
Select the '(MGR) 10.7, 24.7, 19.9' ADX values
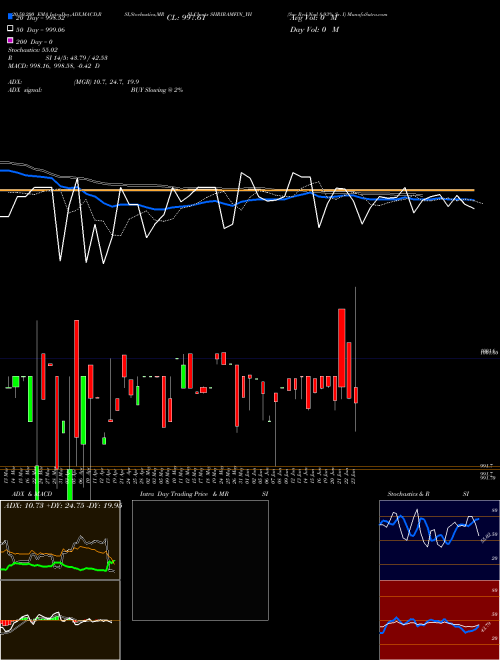tap(106, 82)
